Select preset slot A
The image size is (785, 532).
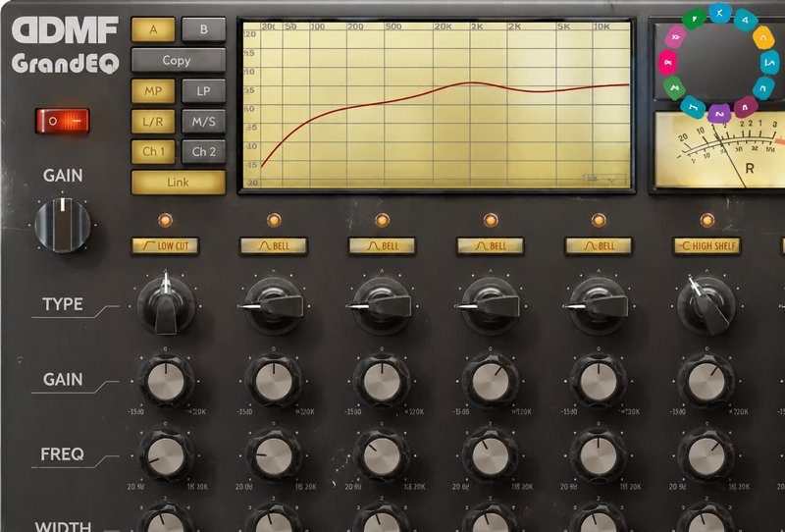pos(153,29)
